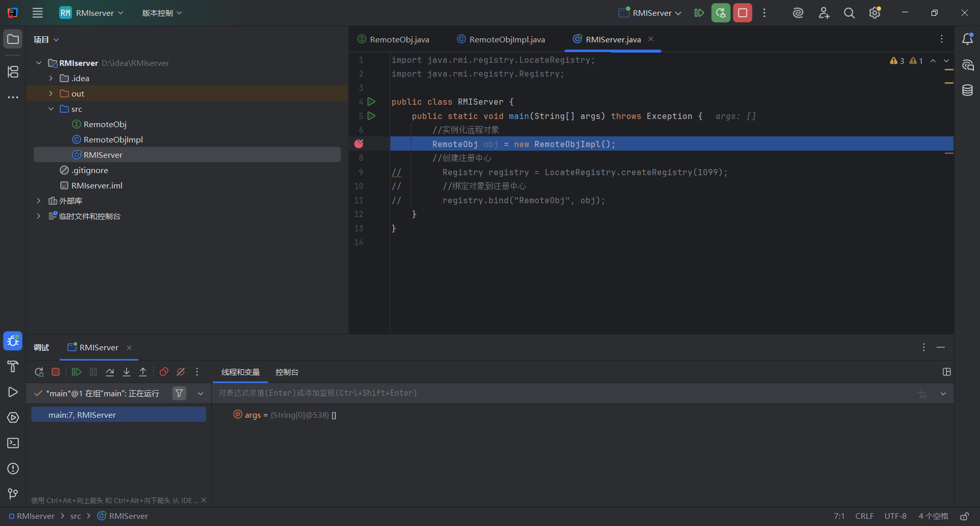Open Git version control tool window
The height and width of the screenshot is (526, 980).
[x=13, y=494]
